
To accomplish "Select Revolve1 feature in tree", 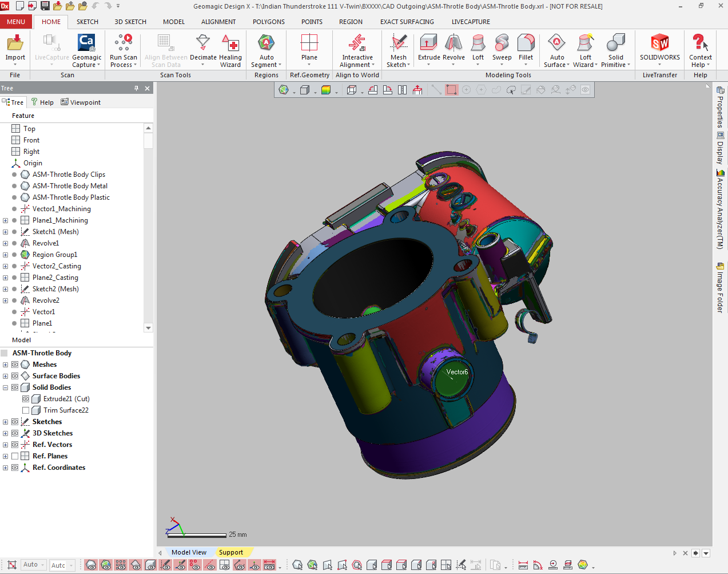I will tap(46, 243).
